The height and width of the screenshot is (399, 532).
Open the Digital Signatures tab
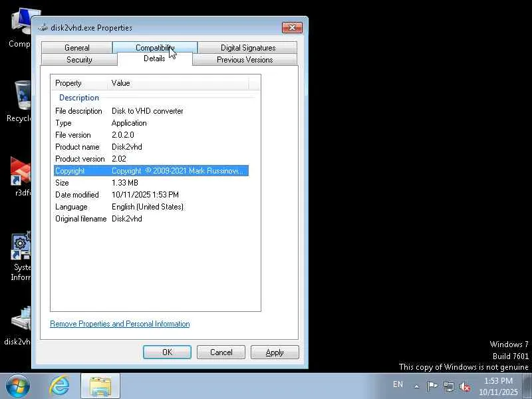tap(247, 48)
